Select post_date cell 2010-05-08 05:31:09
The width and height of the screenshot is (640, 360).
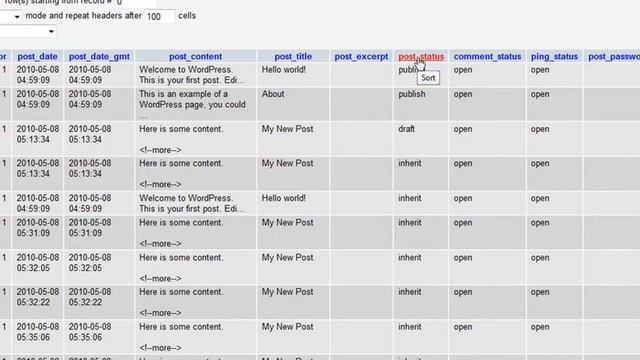pos(38,228)
